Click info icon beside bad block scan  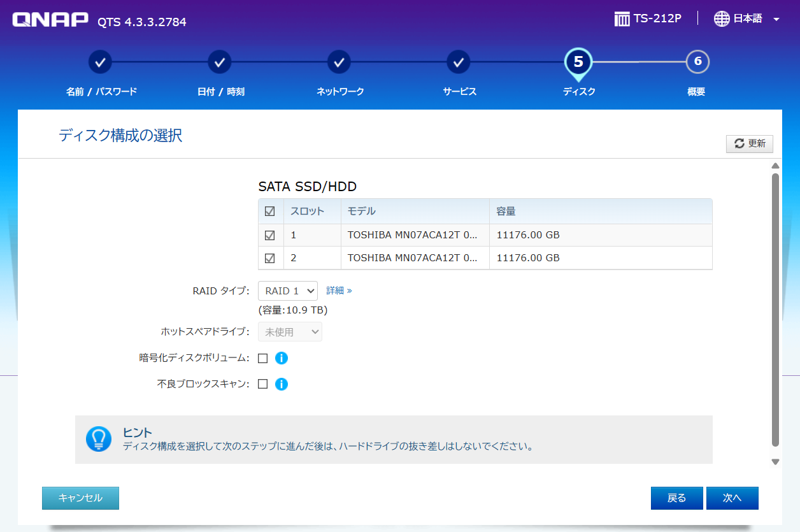point(282,384)
